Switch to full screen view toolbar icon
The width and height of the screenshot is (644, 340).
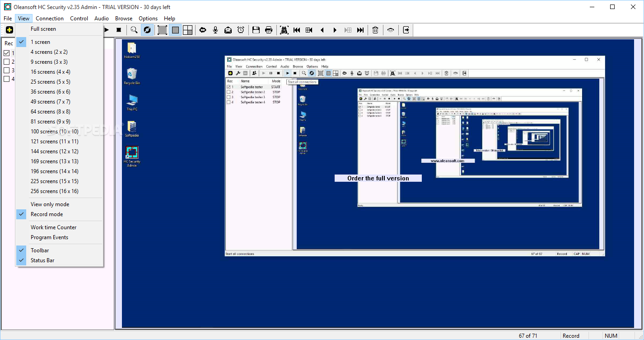pos(163,30)
